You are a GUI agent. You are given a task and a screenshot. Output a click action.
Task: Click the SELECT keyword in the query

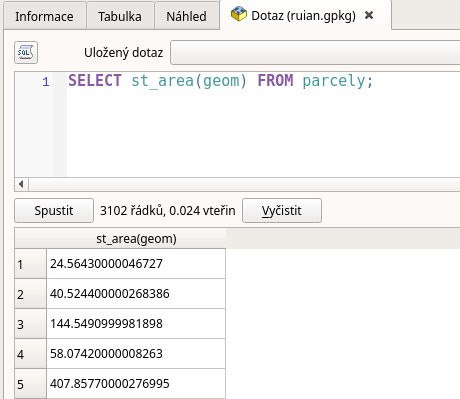[95, 81]
